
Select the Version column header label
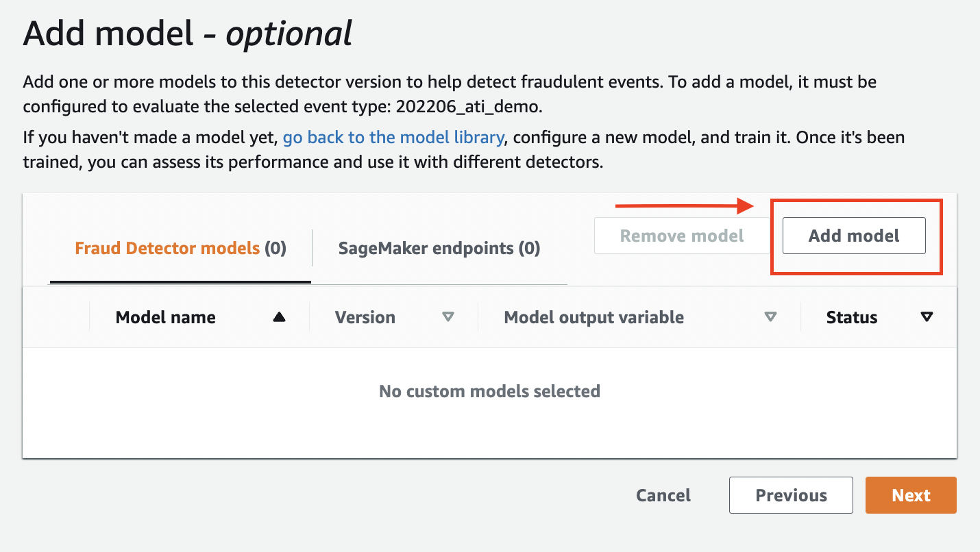pos(365,317)
